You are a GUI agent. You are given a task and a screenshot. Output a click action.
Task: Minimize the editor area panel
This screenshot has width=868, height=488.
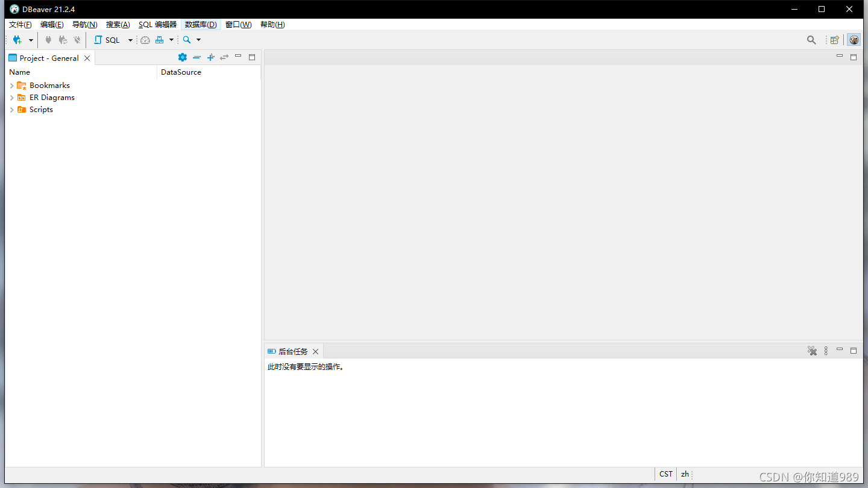coord(840,56)
